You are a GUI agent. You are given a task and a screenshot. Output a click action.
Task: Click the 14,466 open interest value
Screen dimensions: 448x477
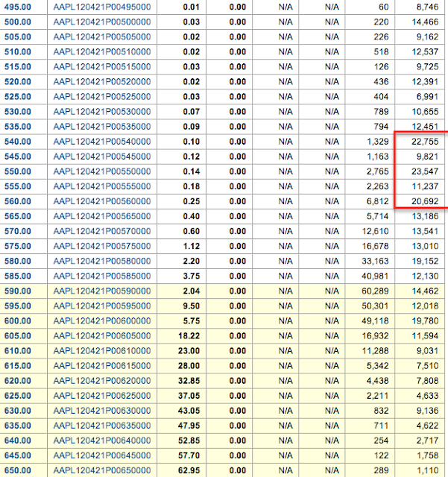click(x=425, y=22)
